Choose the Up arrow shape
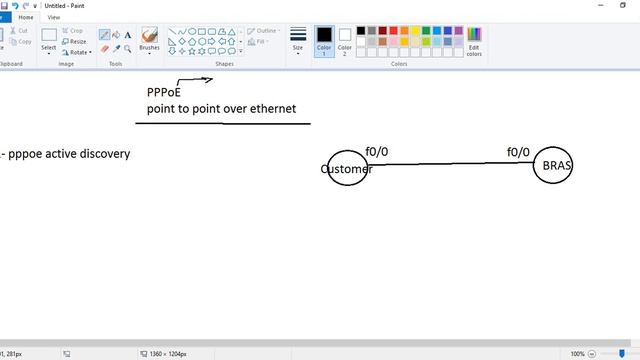The image size is (640, 360). pos(231,42)
